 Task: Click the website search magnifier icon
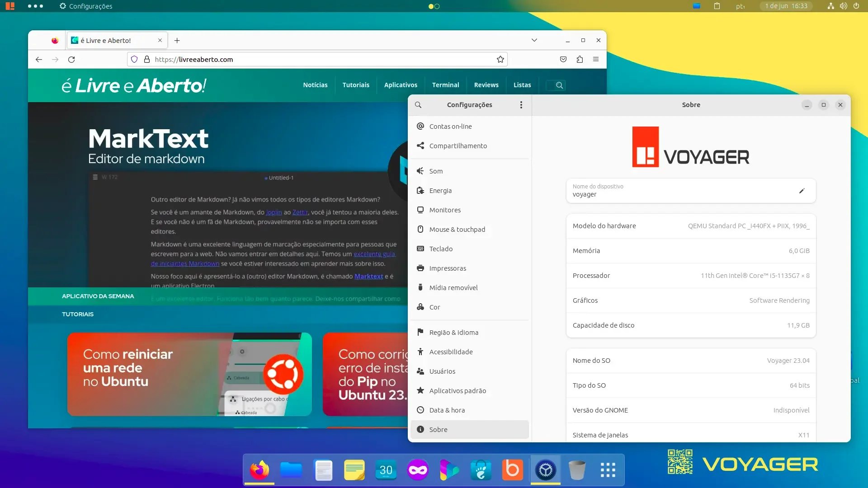(x=559, y=85)
